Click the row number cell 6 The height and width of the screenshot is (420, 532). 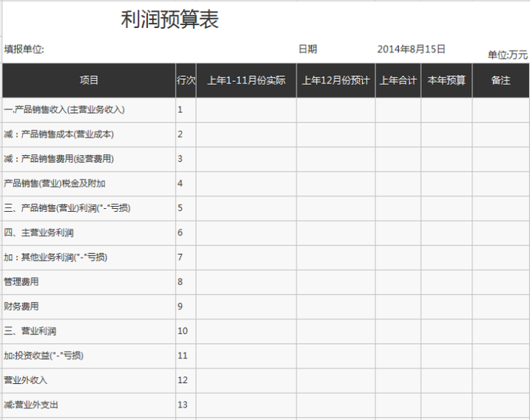(186, 233)
